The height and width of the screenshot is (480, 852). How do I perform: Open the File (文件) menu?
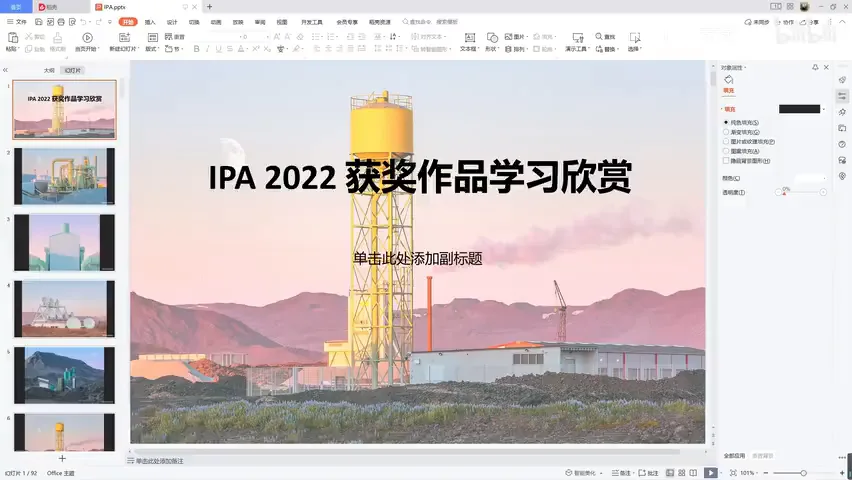coord(17,22)
